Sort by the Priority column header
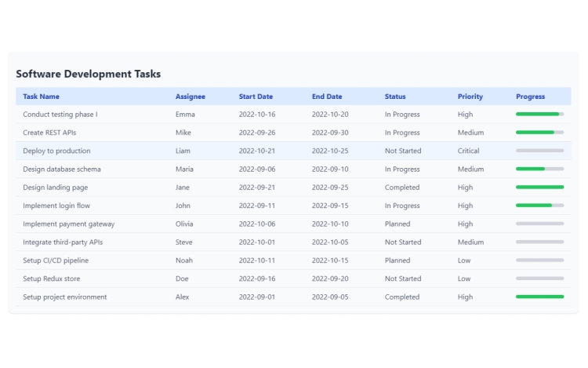 coord(470,97)
